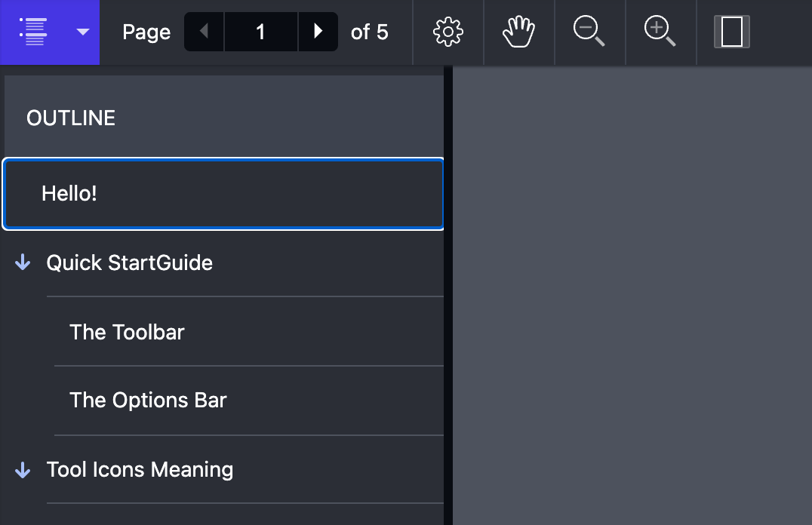Viewport: 812px width, 525px height.
Task: Zoom in using the plus magnifier
Action: click(660, 32)
